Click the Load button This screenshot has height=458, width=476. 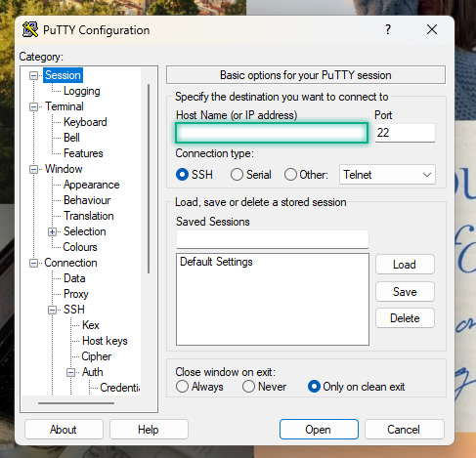405,265
